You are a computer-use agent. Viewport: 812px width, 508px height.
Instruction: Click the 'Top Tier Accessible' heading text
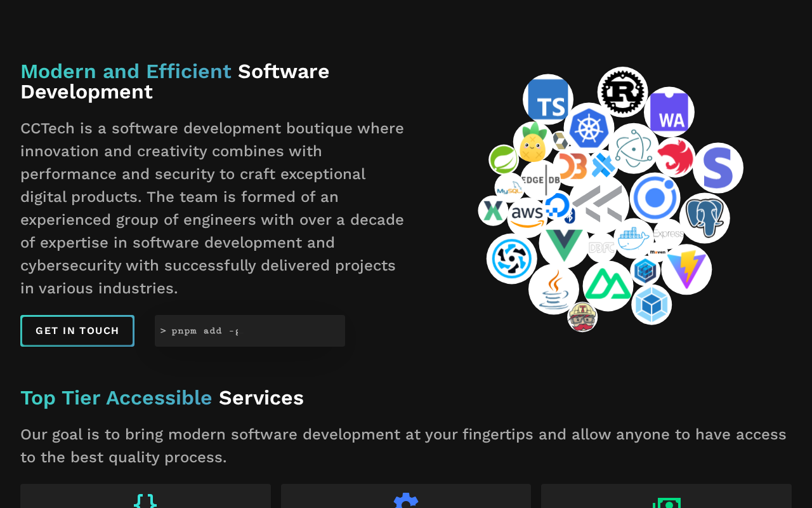click(x=116, y=398)
